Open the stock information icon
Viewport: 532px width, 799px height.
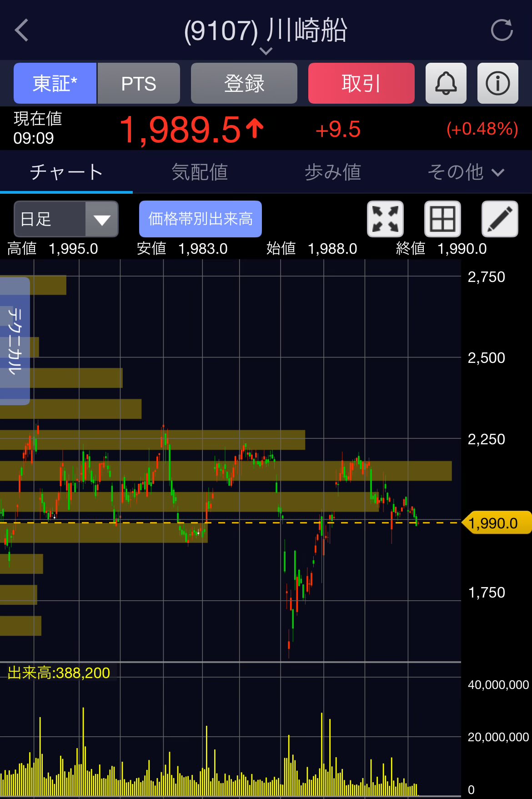(498, 83)
